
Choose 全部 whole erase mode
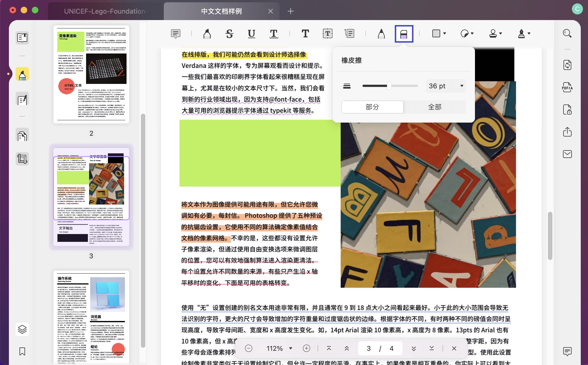coord(435,107)
